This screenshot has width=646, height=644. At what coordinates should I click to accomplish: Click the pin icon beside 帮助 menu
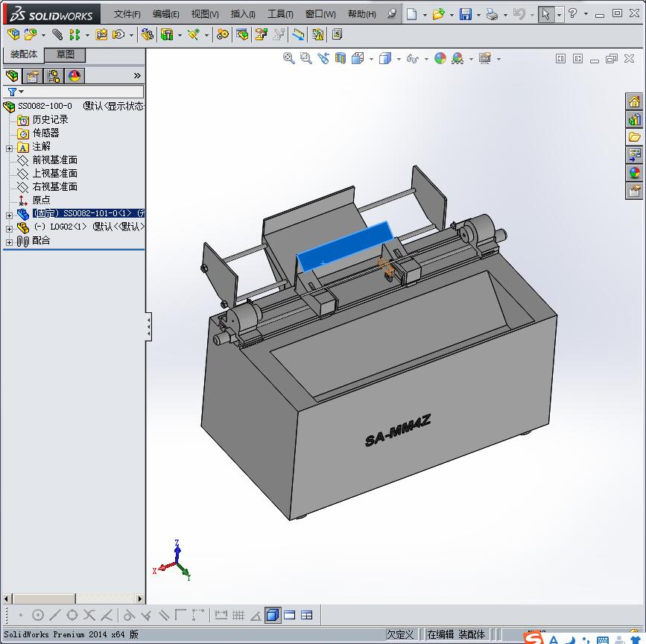click(x=392, y=14)
